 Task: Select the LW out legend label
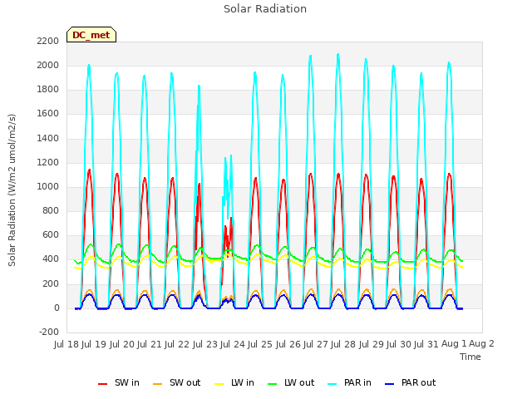tap(299, 382)
